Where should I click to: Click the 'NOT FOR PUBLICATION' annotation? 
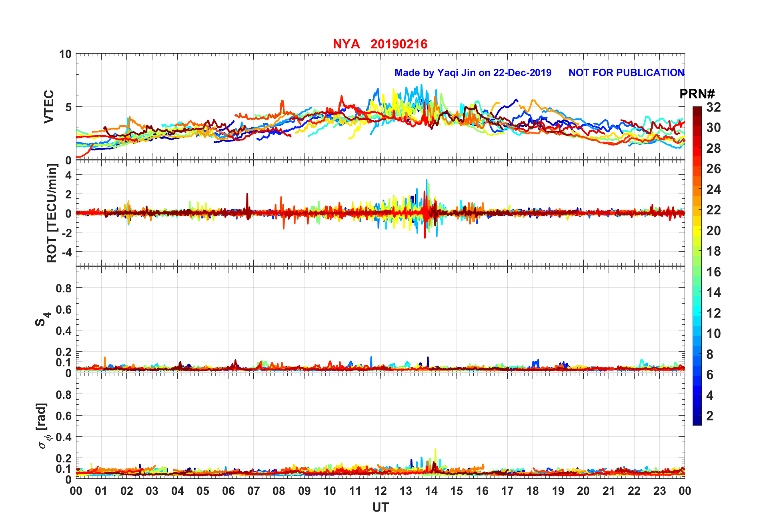click(x=627, y=73)
